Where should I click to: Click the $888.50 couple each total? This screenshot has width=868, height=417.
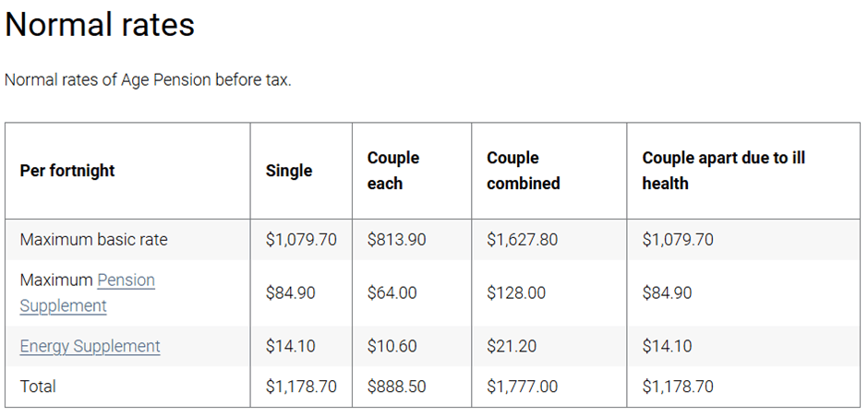pos(396,387)
